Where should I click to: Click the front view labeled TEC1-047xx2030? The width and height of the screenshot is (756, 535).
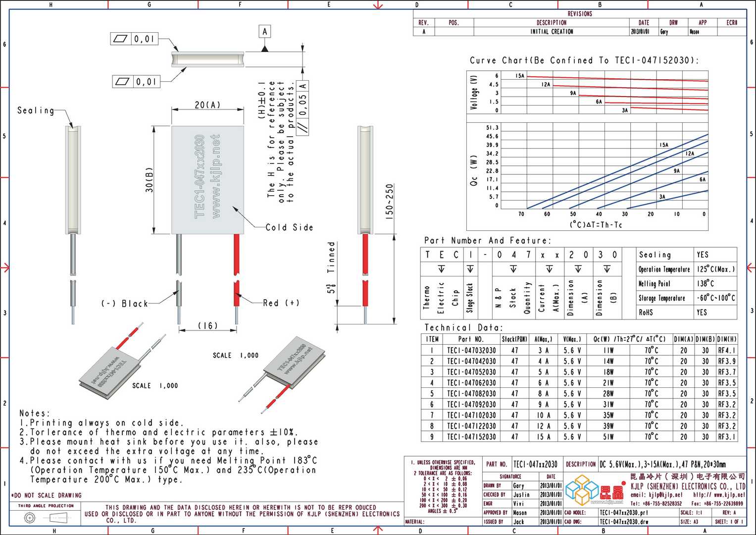click(x=208, y=180)
